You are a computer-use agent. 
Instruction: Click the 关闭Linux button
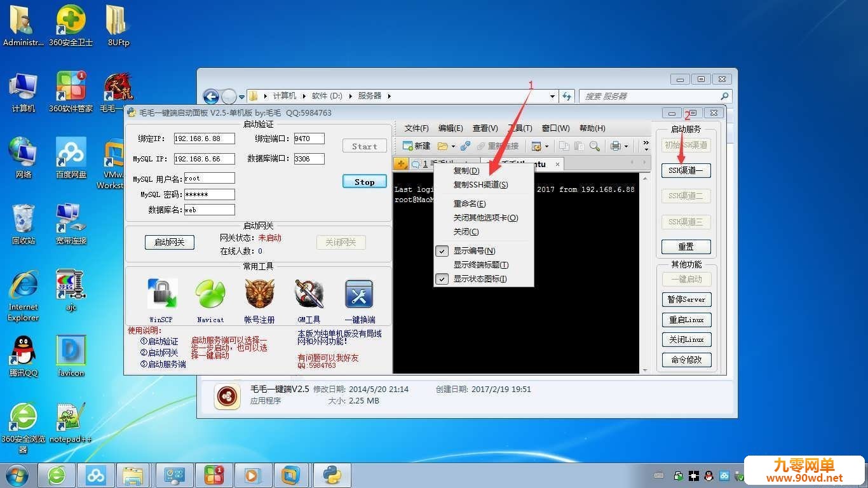[686, 339]
